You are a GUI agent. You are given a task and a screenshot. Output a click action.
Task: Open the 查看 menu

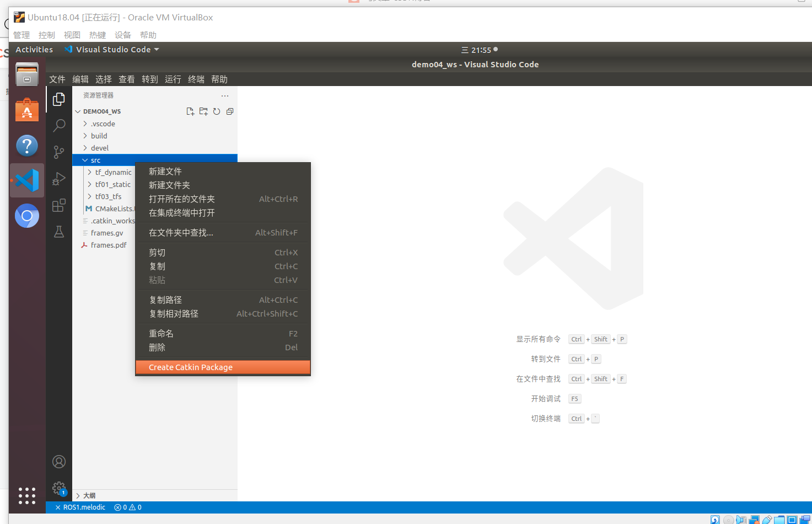[127, 79]
